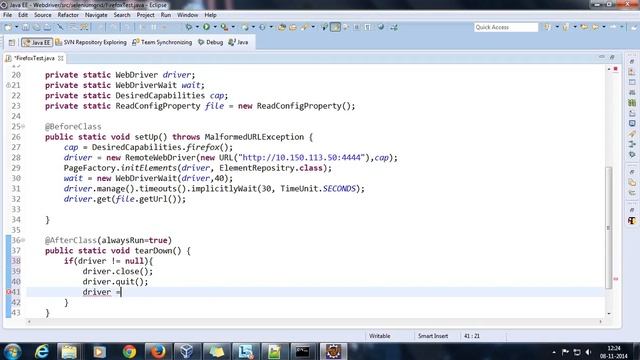Open the File menu
Image resolution: width=640 pixels, height=360 pixels.
pos(7,15)
